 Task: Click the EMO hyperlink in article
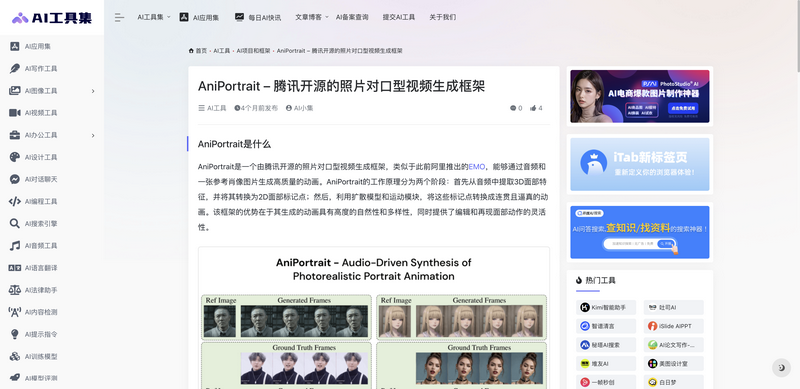coord(477,166)
